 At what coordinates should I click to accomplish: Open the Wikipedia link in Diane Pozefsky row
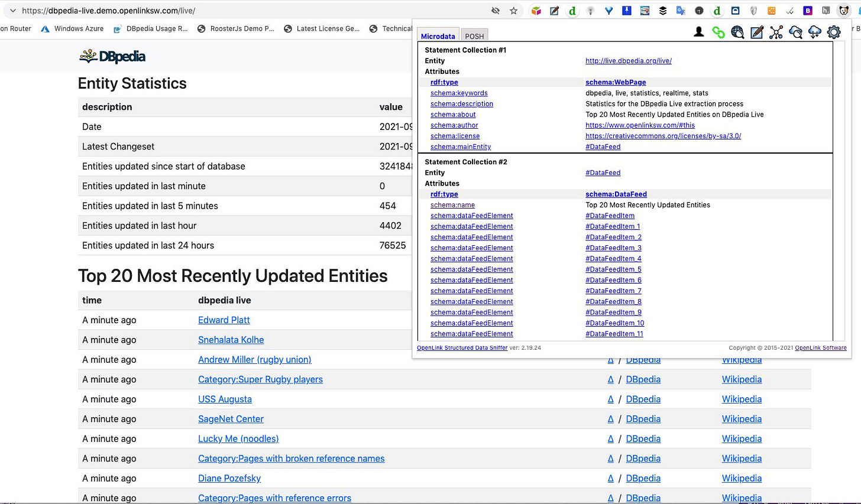coord(742,479)
